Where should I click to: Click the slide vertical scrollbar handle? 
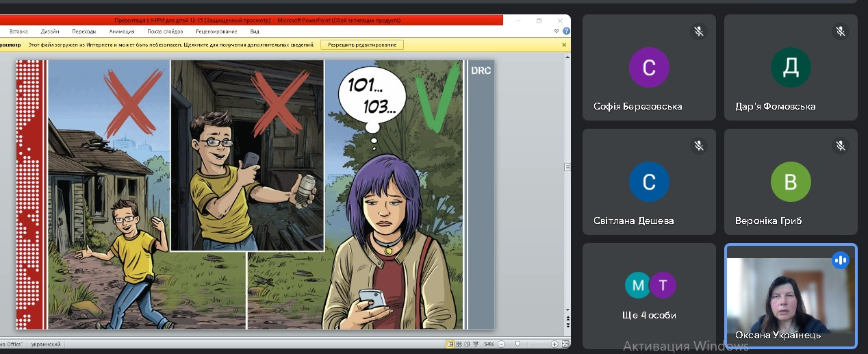567,166
